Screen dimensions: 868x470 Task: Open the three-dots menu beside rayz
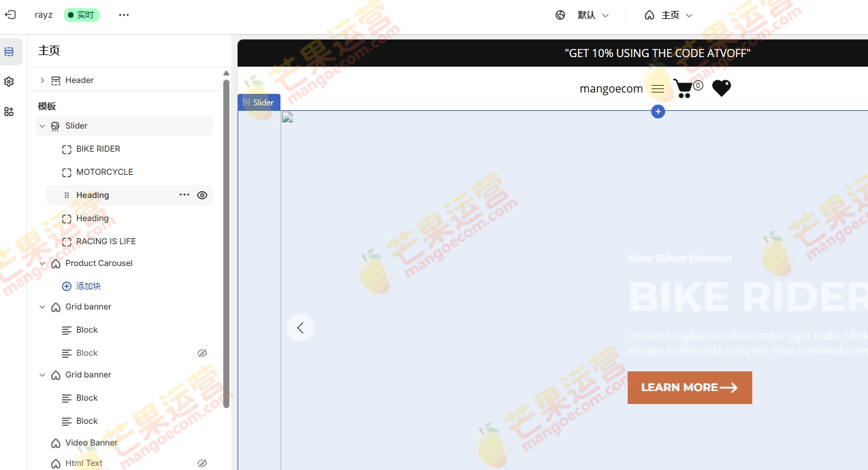pos(123,15)
